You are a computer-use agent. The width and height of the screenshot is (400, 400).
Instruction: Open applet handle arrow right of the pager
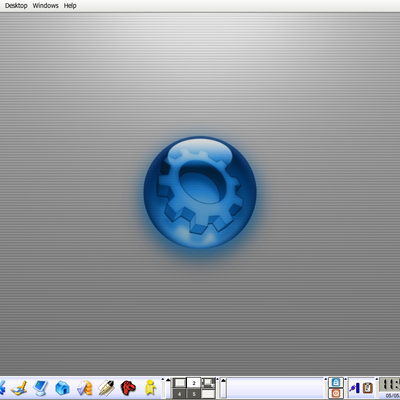pos(217,388)
